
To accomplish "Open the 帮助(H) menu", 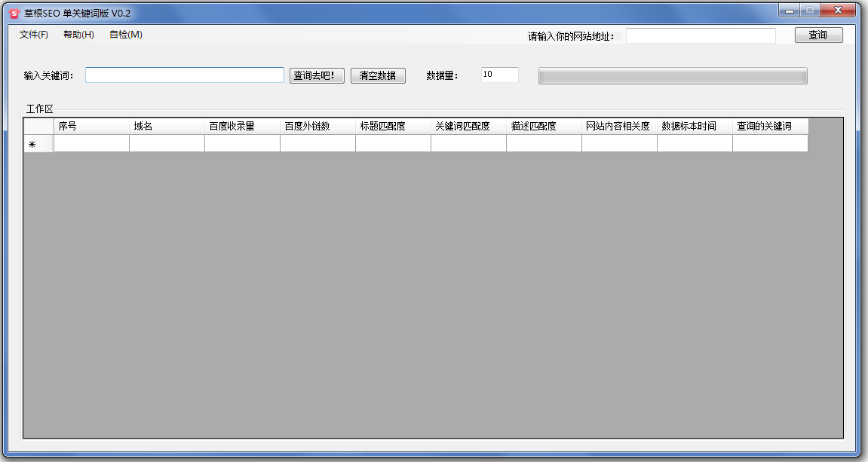I will [x=78, y=35].
